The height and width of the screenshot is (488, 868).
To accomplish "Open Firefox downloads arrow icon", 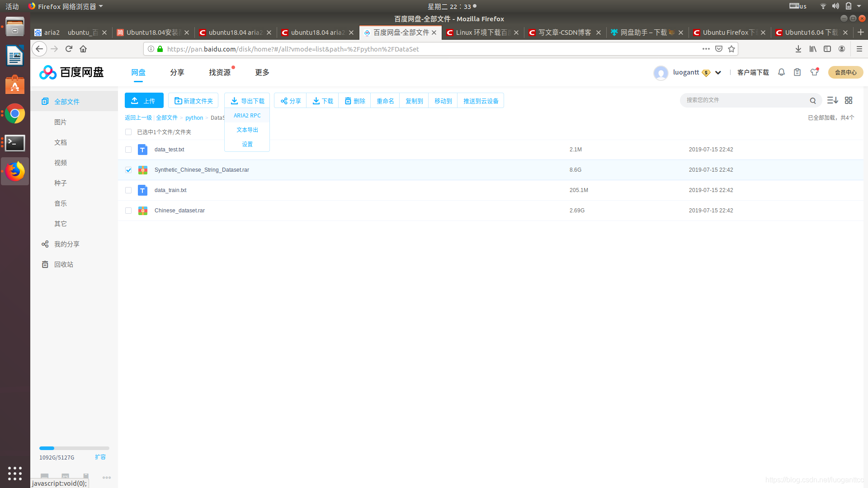I will pyautogui.click(x=798, y=49).
